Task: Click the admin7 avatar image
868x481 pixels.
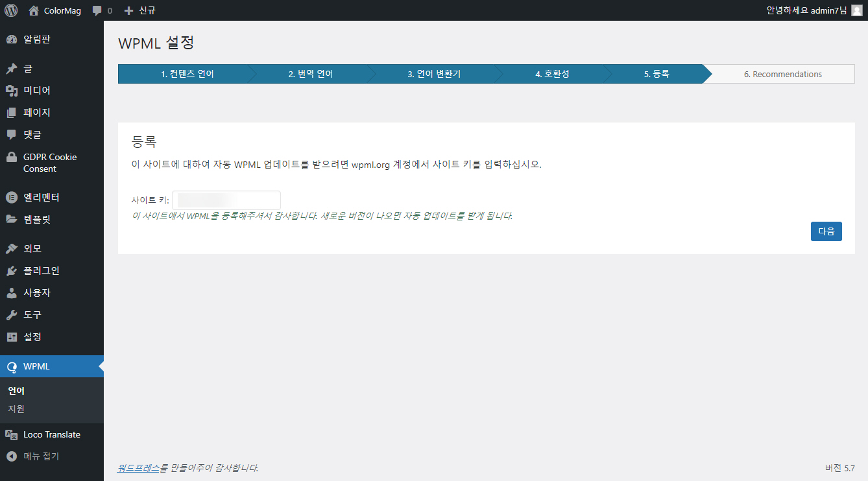Action: (x=857, y=10)
